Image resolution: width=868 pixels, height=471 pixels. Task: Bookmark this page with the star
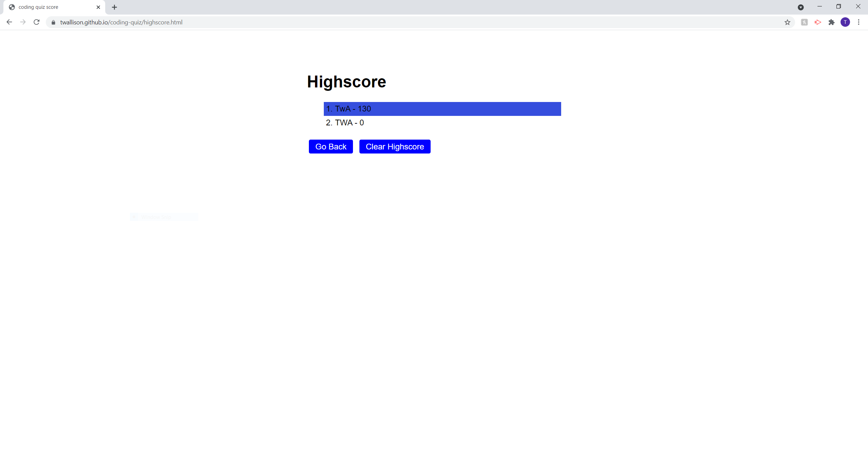coord(787,22)
